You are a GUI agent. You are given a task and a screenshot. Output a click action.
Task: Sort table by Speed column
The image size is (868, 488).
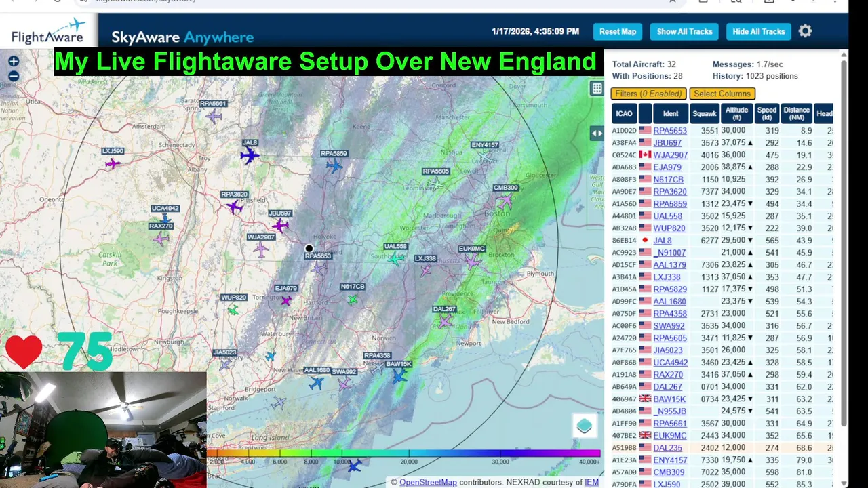767,114
